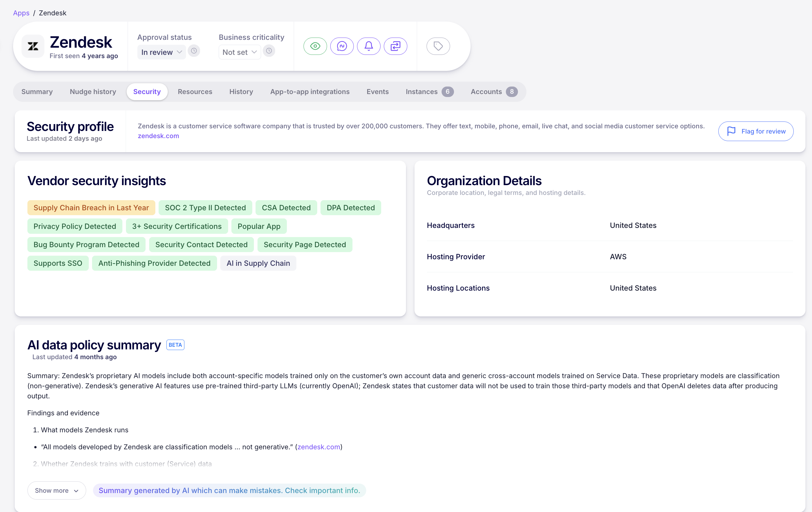This screenshot has width=812, height=512.
Task: Click the Zendesk app logo
Action: pyautogui.click(x=33, y=46)
